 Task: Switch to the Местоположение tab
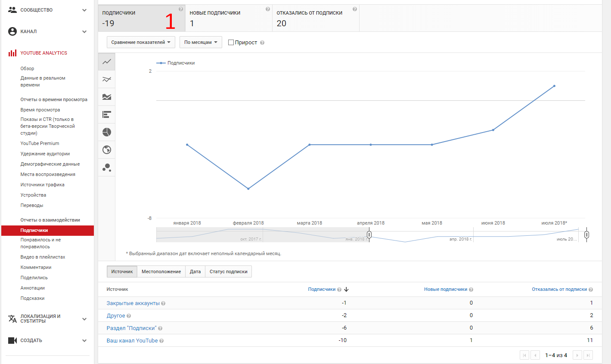pyautogui.click(x=161, y=271)
